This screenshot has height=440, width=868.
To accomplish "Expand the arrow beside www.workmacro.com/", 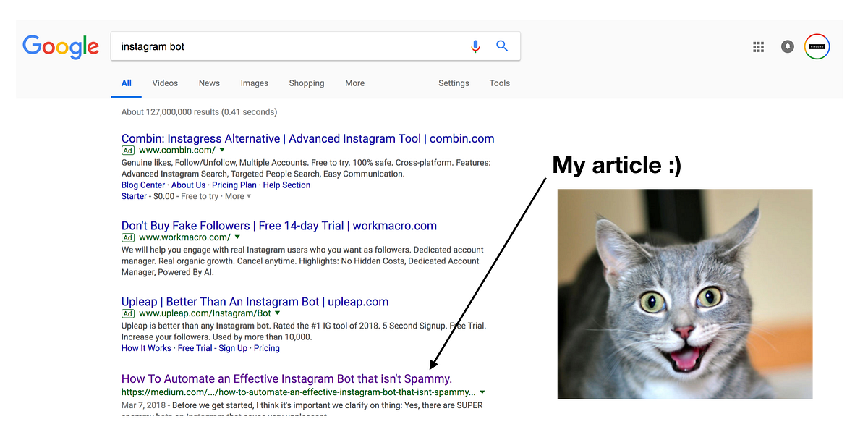I will 237,237.
